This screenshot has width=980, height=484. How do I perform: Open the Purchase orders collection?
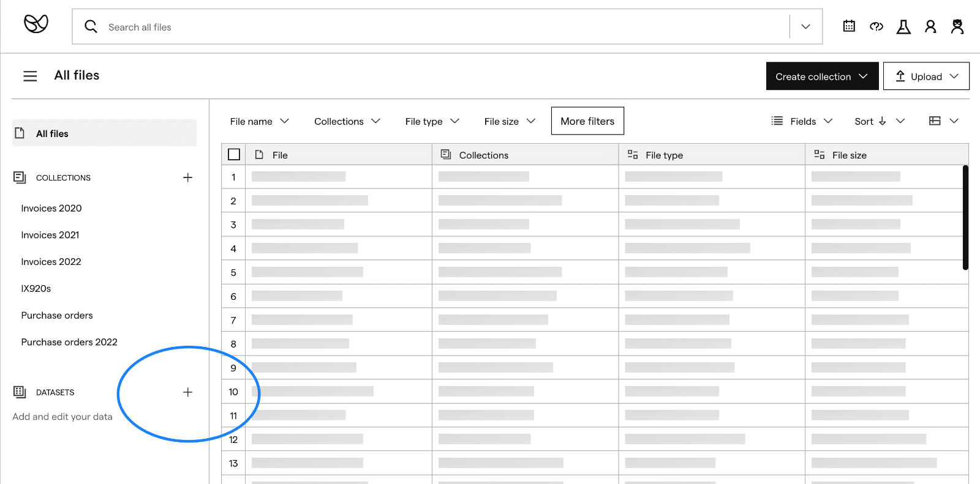(57, 316)
